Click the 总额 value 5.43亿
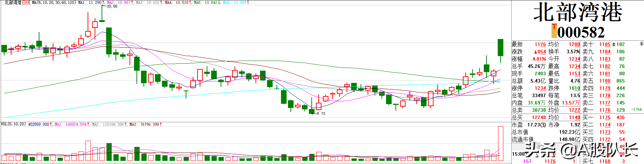This screenshot has width=644, height=164. pyautogui.click(x=538, y=81)
